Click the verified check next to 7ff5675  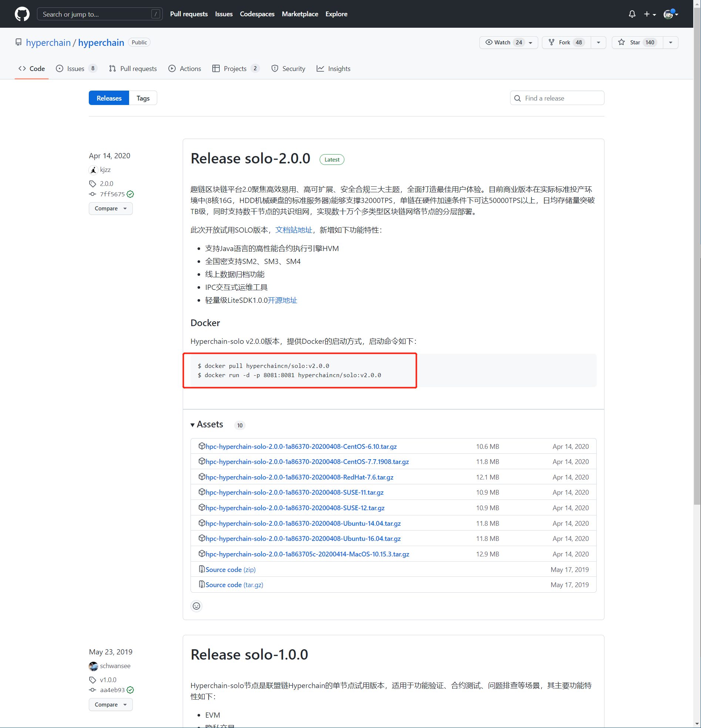point(130,194)
